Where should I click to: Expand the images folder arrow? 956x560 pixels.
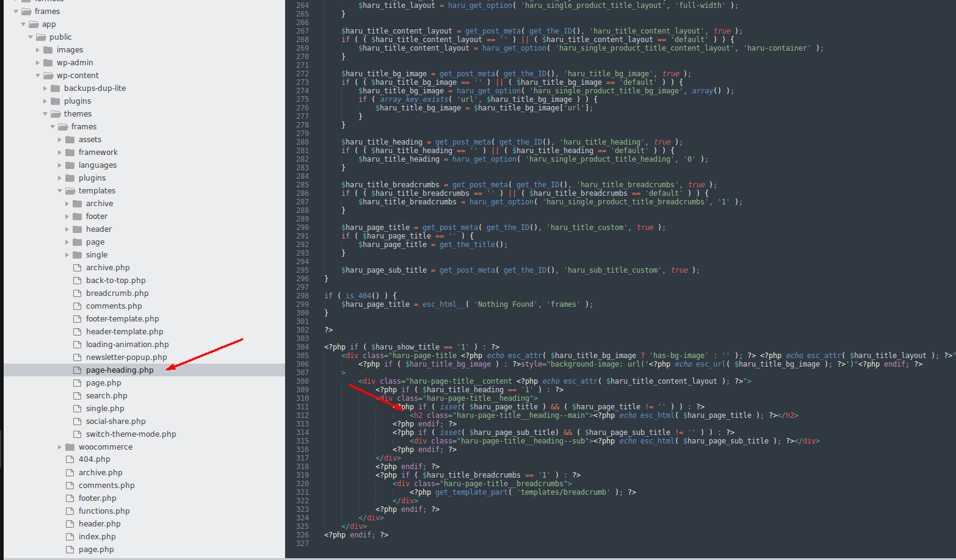pos(38,50)
